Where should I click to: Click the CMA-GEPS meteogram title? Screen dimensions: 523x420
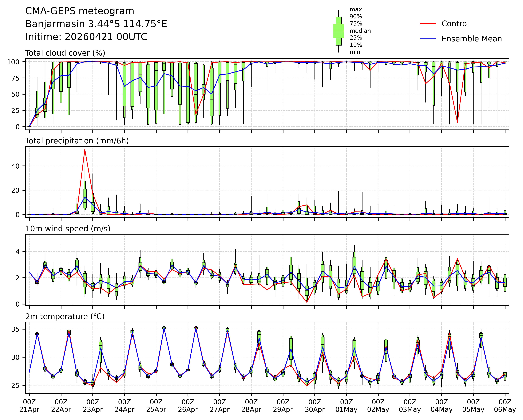(x=80, y=11)
